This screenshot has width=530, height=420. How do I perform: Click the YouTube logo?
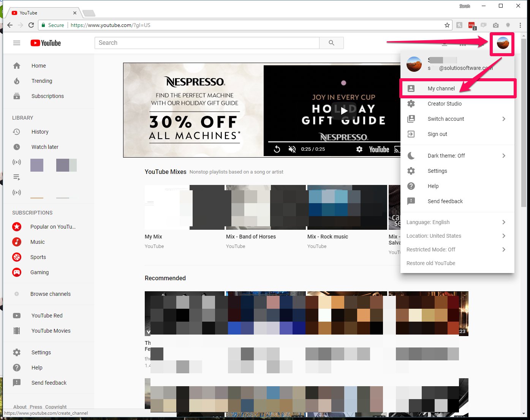[x=46, y=43]
